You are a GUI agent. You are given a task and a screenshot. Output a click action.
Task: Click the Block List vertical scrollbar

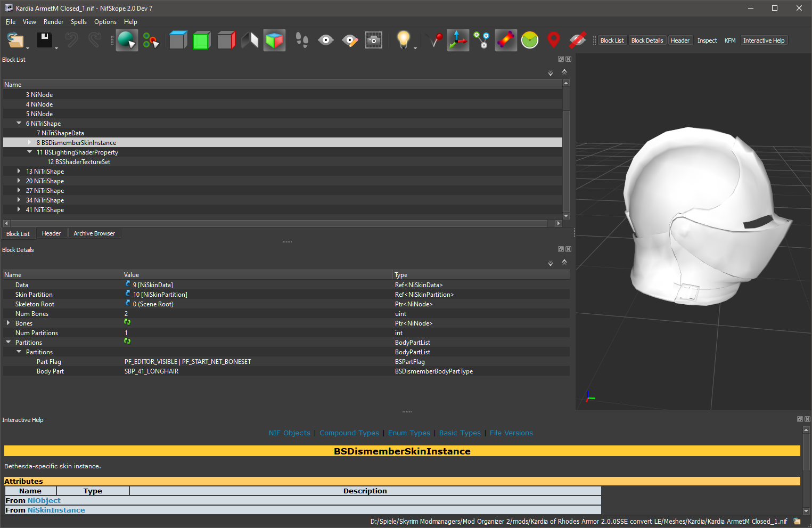click(566, 149)
